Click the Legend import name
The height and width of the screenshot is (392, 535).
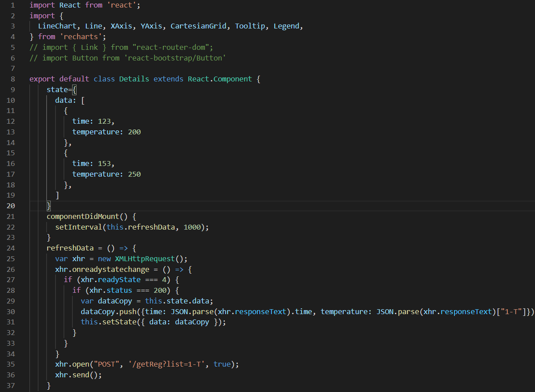click(x=287, y=26)
